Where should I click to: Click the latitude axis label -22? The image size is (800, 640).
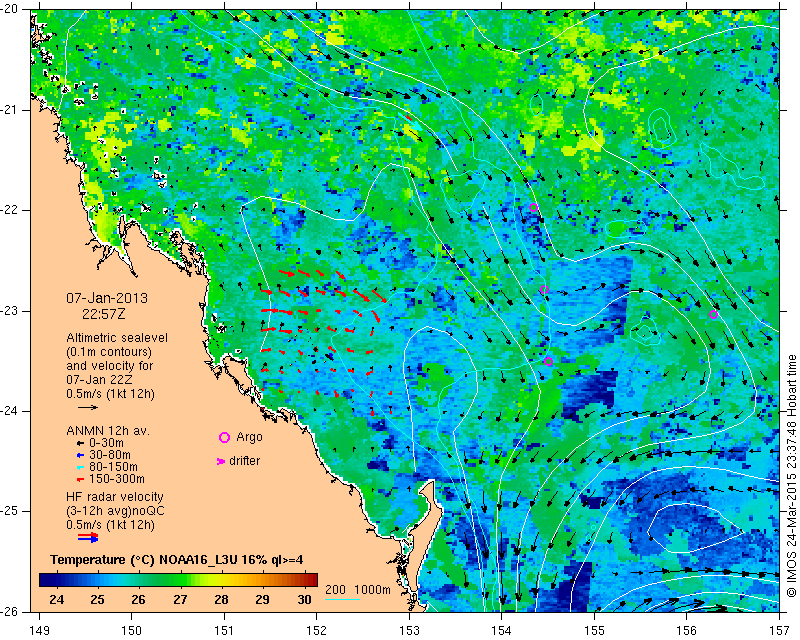pyautogui.click(x=10, y=210)
